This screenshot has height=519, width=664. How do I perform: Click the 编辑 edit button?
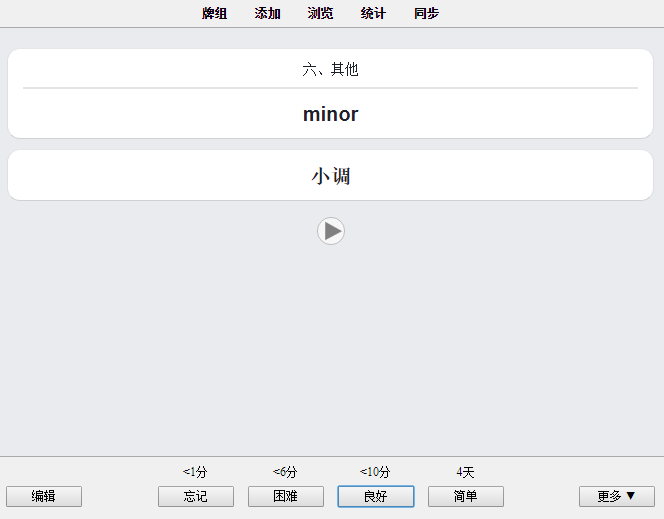coord(44,496)
